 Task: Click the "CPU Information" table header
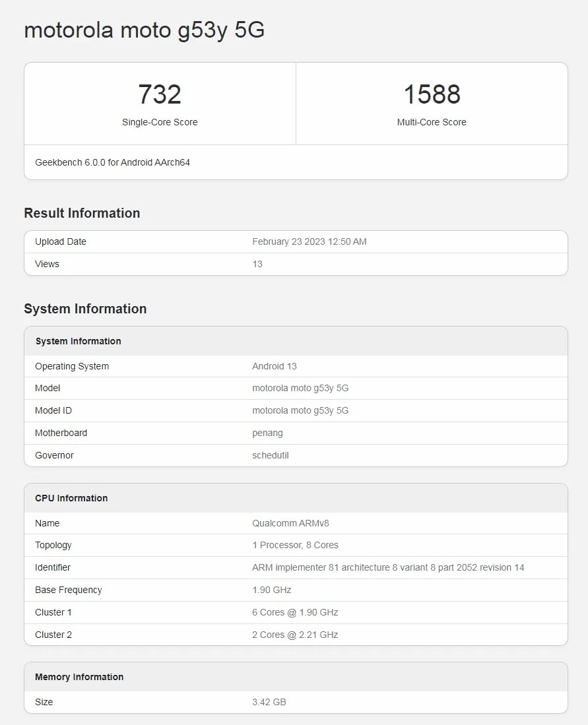tap(296, 498)
